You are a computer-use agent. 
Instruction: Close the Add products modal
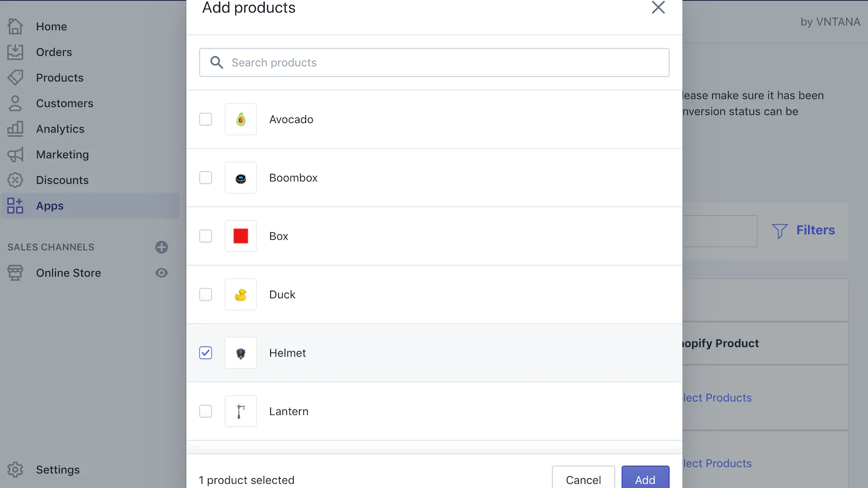pyautogui.click(x=658, y=8)
